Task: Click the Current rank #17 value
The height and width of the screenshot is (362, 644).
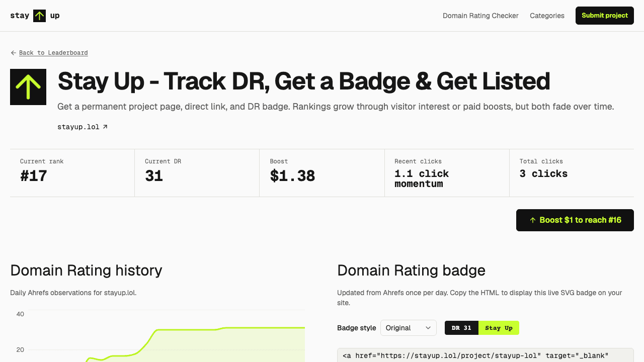Action: pyautogui.click(x=34, y=176)
